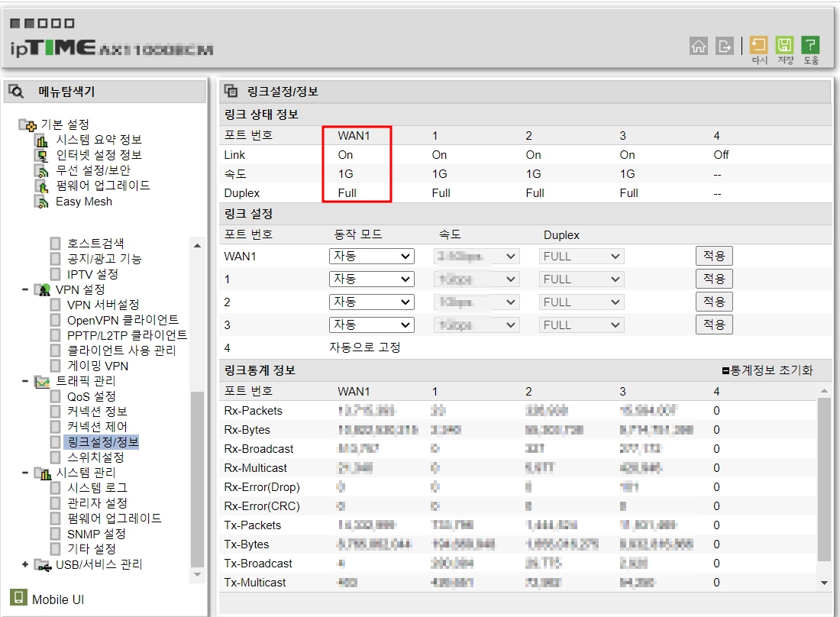
Task: Open the port 2 동작 모드 dropdown
Action: click(x=371, y=302)
